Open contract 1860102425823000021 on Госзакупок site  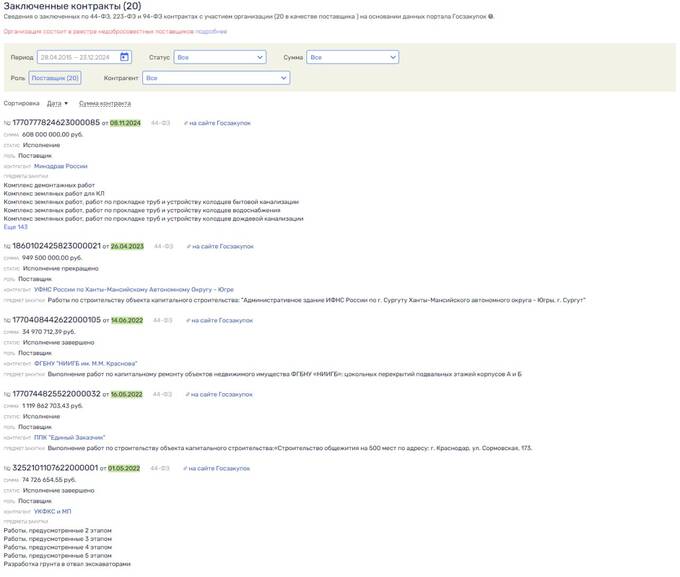tap(222, 246)
